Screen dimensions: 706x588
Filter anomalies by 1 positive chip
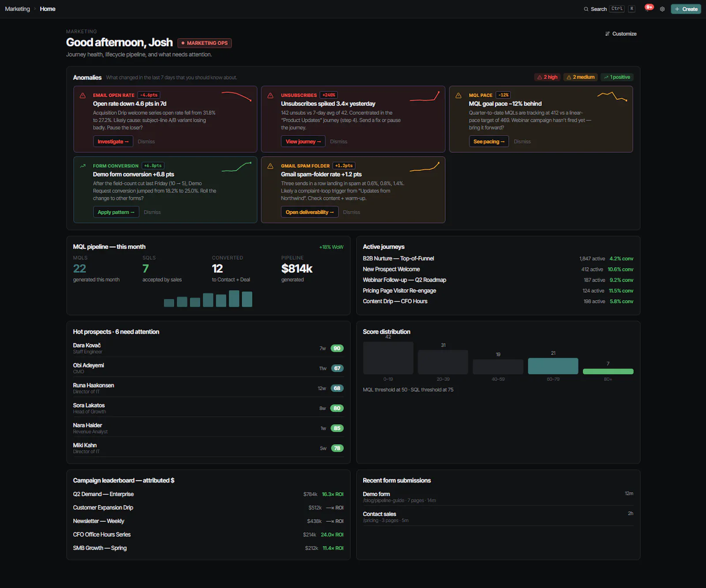click(617, 77)
